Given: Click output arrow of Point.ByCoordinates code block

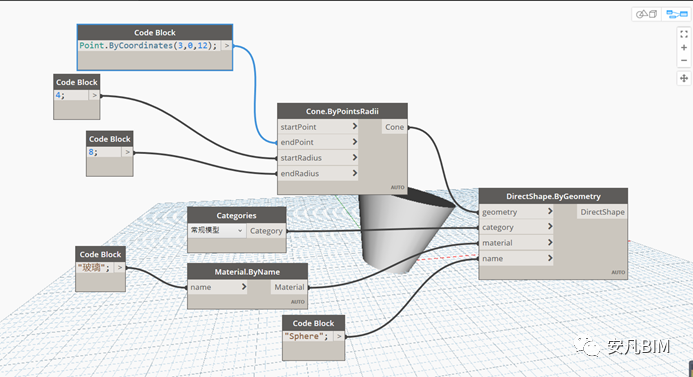Looking at the screenshot, I should coord(227,46).
